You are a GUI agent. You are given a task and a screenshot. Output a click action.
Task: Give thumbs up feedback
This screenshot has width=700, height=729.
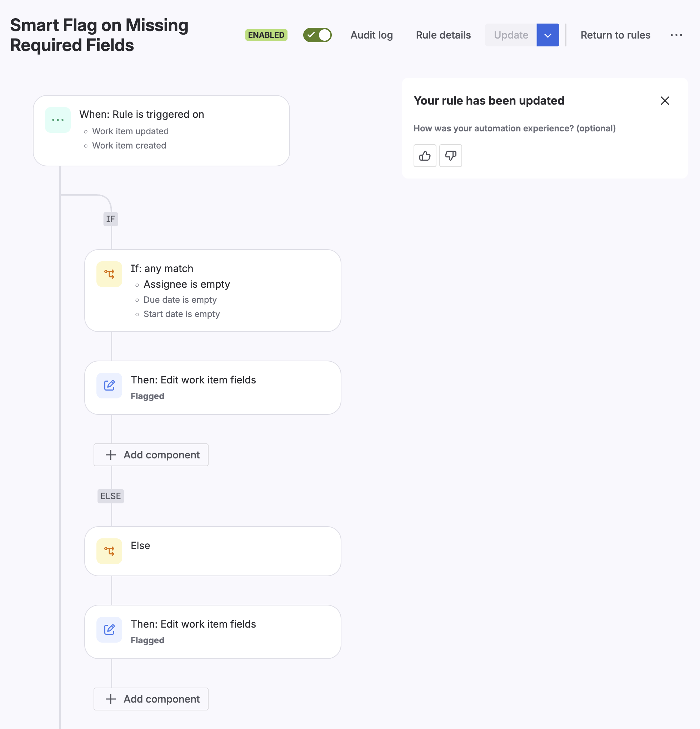(425, 155)
